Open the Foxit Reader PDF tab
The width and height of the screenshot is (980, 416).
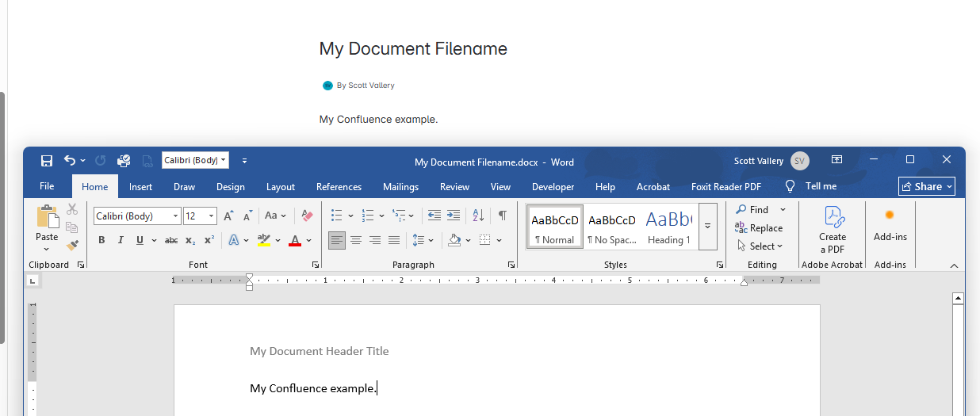tap(726, 187)
